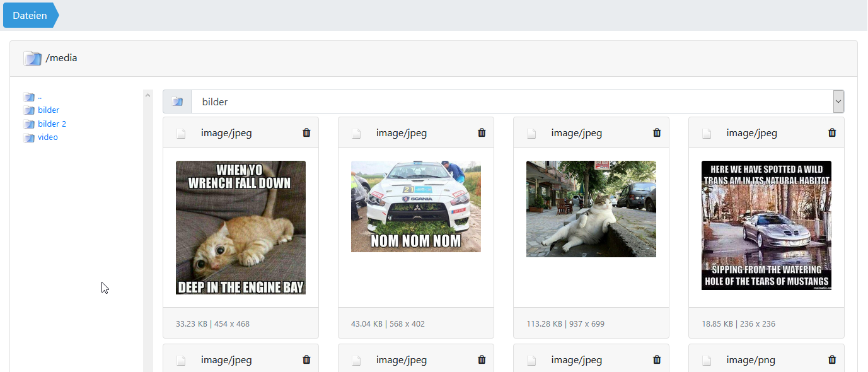
Task: Click folder icon left of bilder dropdown
Action: coord(177,102)
